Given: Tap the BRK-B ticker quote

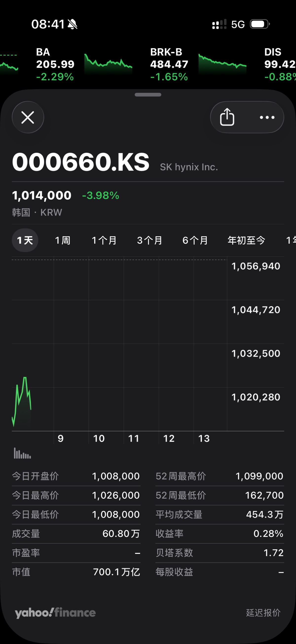Looking at the screenshot, I should click(169, 64).
